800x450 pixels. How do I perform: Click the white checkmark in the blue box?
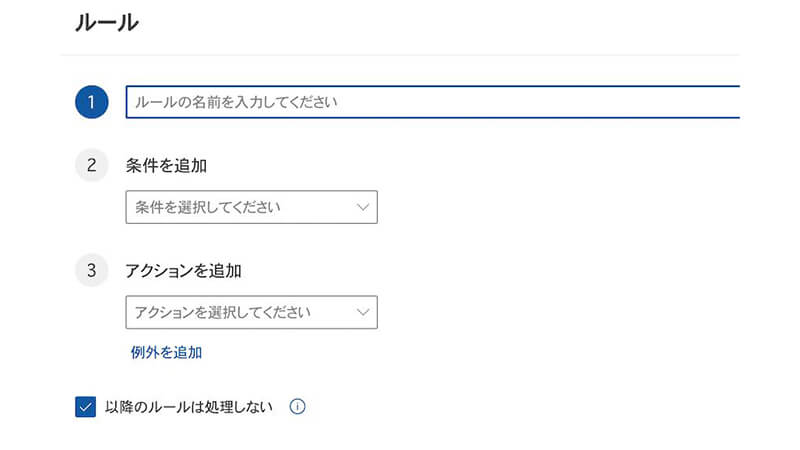pyautogui.click(x=85, y=407)
